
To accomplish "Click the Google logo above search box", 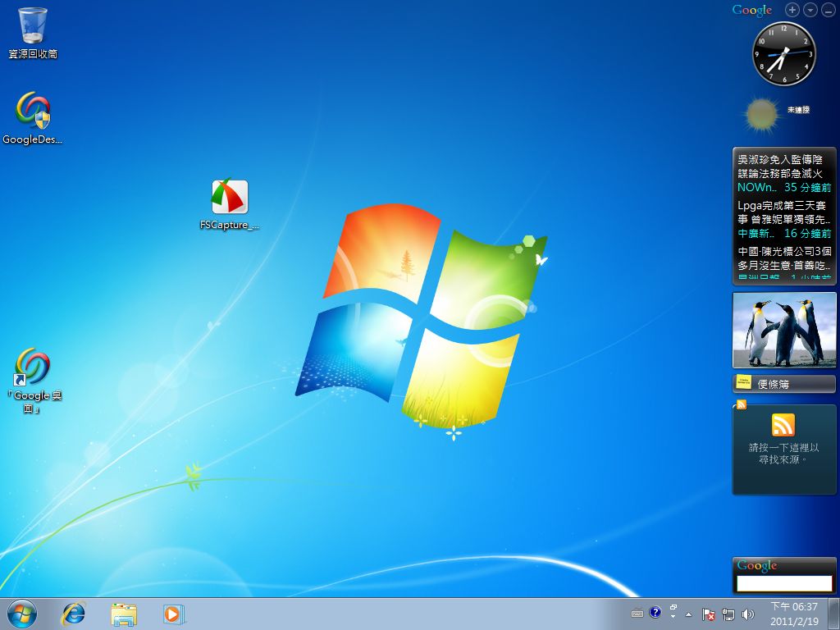I will click(x=757, y=566).
